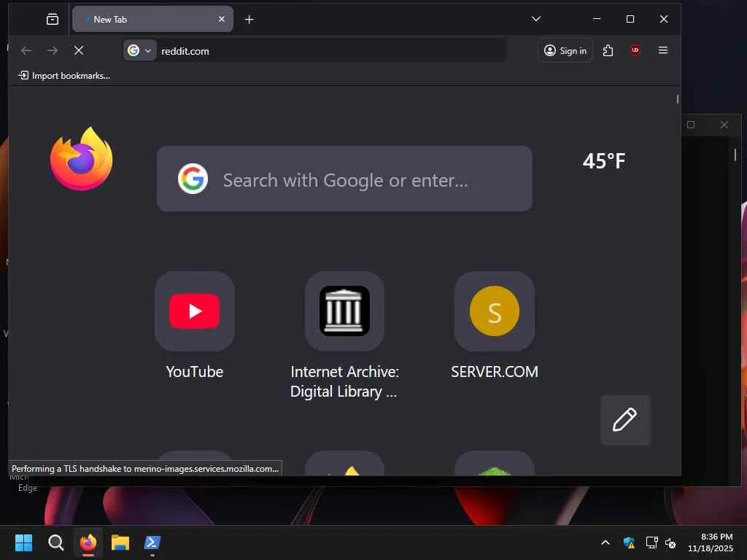The width and height of the screenshot is (747, 560).
Task: Open weather widget showing 45°F
Action: (x=603, y=161)
